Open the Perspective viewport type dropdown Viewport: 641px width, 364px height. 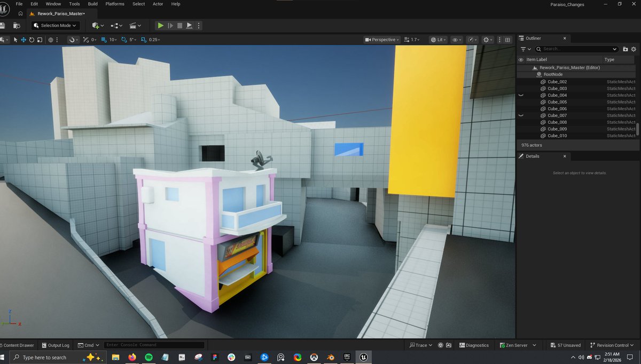coord(382,39)
